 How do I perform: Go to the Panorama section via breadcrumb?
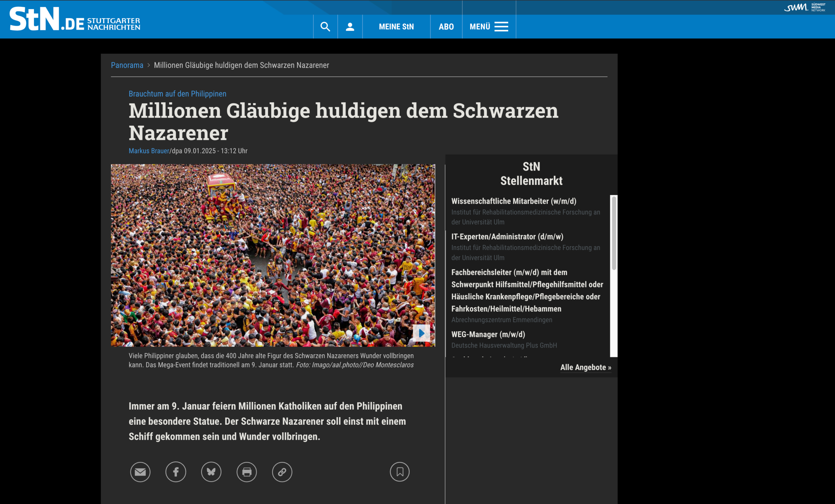pyautogui.click(x=127, y=65)
